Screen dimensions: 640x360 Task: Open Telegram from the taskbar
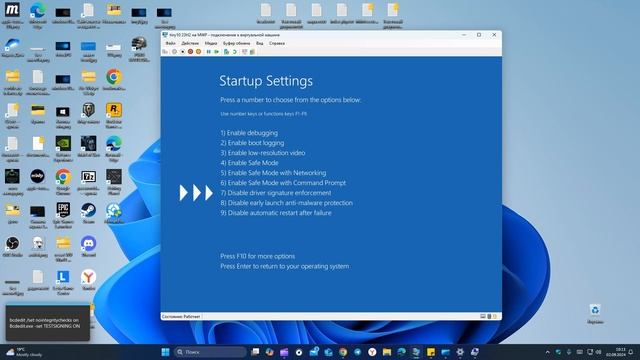click(358, 352)
